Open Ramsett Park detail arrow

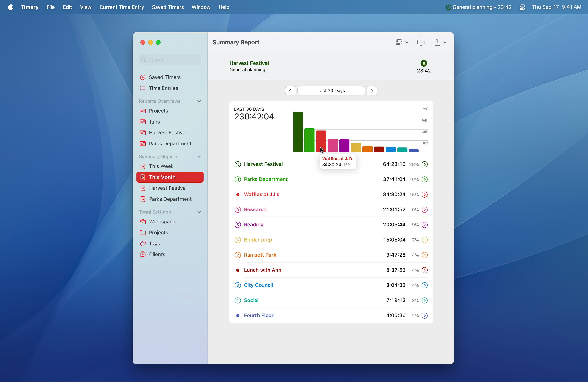(x=424, y=255)
